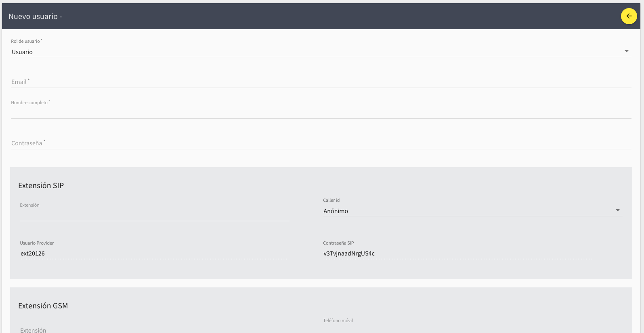
Task: Click the Nuevo usuario header title
Action: (x=35, y=17)
